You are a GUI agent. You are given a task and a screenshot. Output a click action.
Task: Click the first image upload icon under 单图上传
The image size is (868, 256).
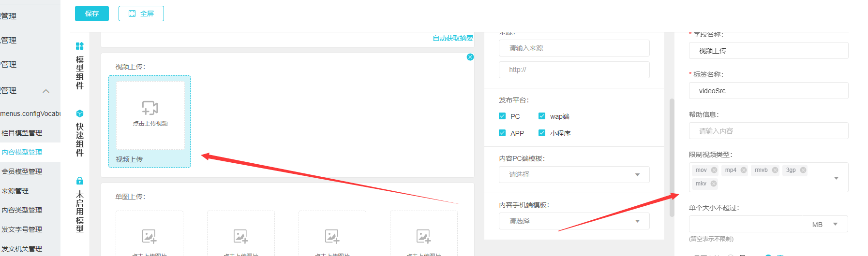coord(149,236)
